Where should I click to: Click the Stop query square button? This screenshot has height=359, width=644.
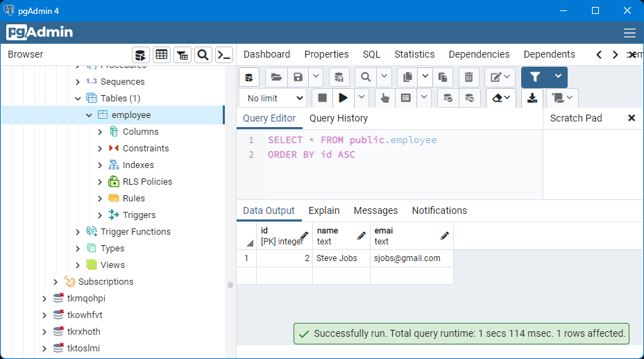323,98
